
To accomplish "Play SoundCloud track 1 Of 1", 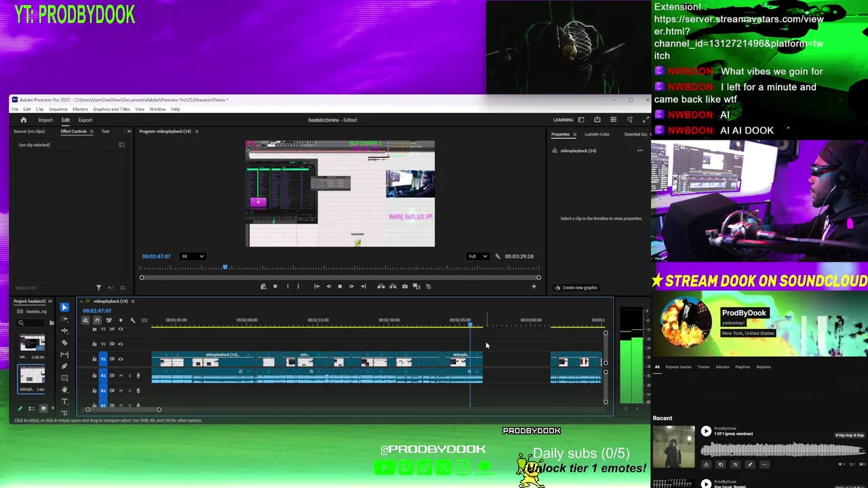I will click(706, 431).
